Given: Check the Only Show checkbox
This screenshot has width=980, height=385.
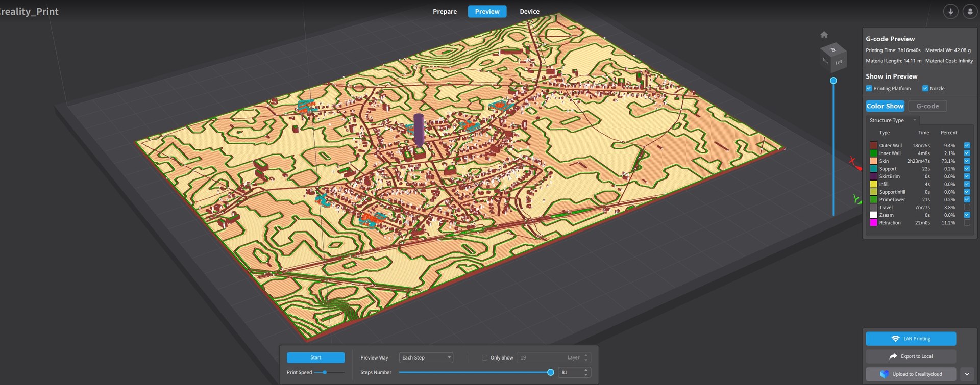Looking at the screenshot, I should click(484, 357).
